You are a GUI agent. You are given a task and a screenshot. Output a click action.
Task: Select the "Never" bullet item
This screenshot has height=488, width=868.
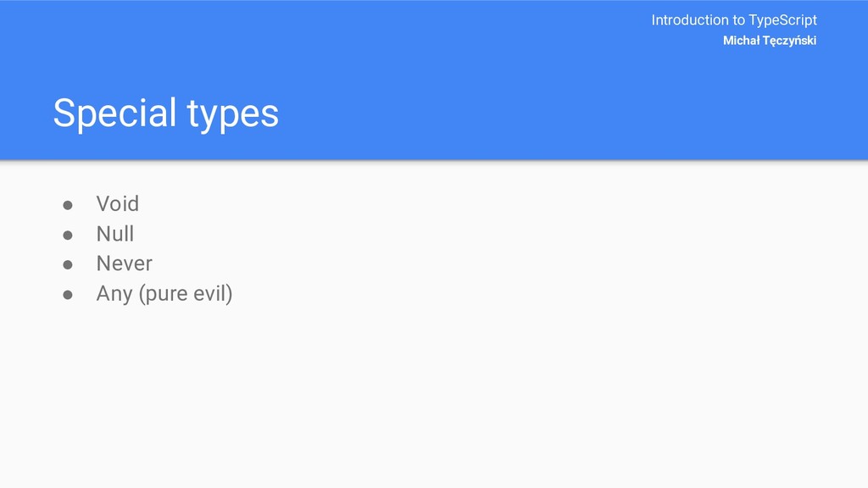(124, 263)
